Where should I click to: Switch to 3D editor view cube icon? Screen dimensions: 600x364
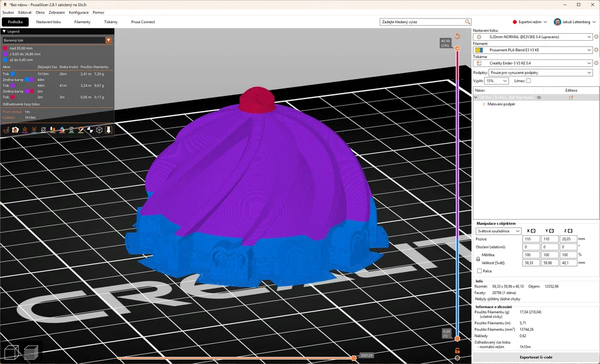coord(12,352)
